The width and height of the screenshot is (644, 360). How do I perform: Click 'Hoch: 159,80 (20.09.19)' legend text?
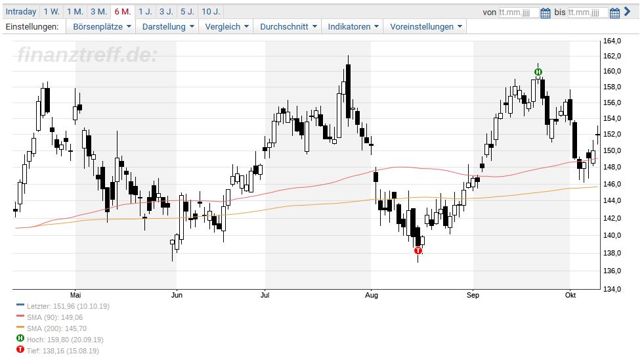pos(65,340)
